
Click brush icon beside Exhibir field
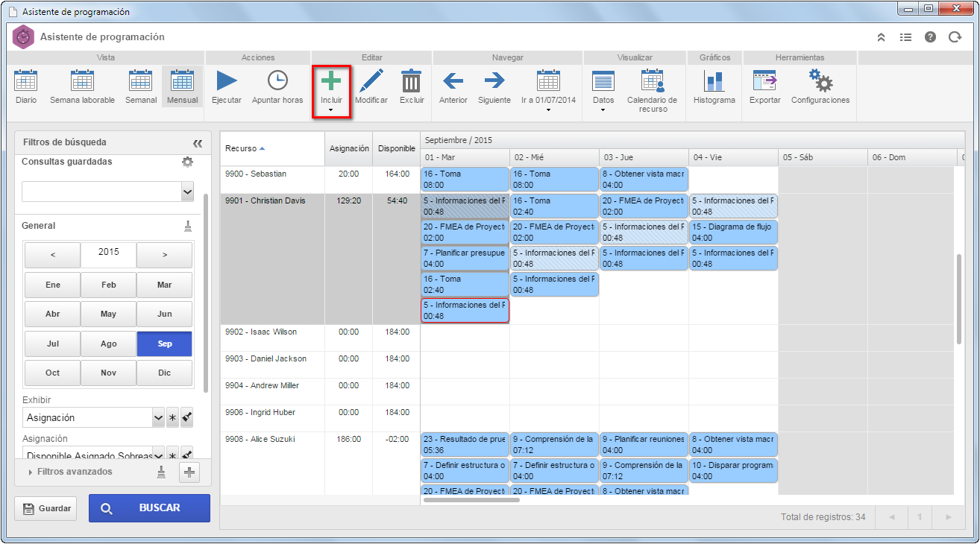pos(186,418)
